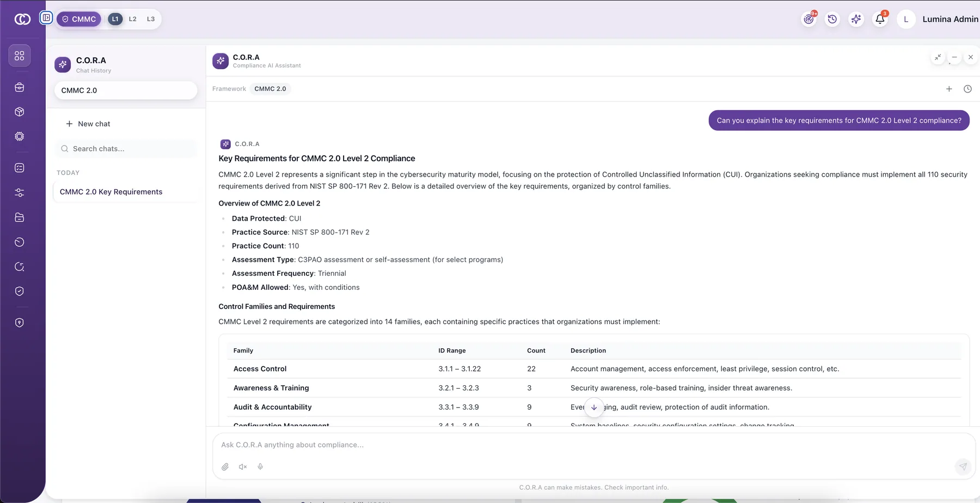Collapse the C.O.R.A panel with shrink arrows icon
The height and width of the screenshot is (503, 980).
click(x=938, y=57)
